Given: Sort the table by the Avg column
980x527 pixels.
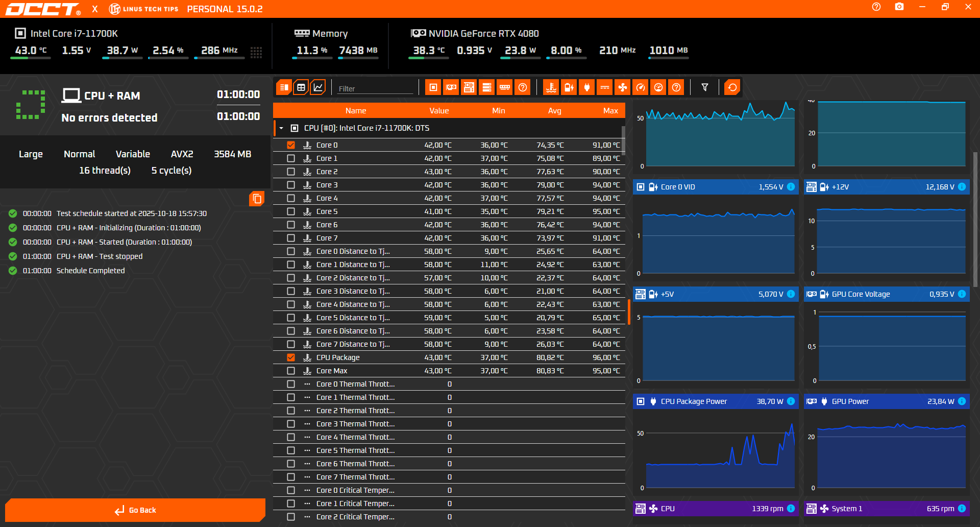Looking at the screenshot, I should tap(554, 111).
